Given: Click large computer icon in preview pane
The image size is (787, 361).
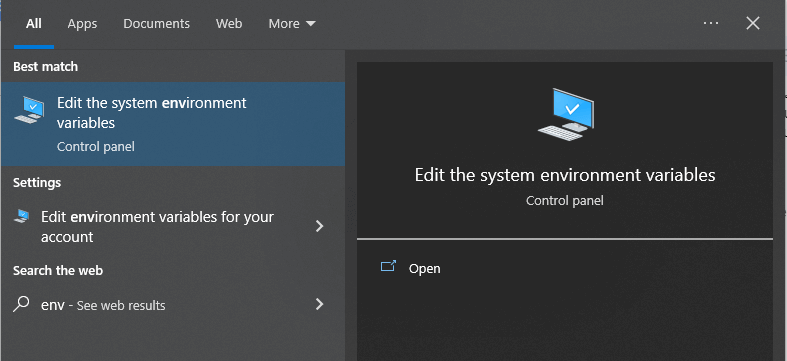Looking at the screenshot, I should click(566, 114).
